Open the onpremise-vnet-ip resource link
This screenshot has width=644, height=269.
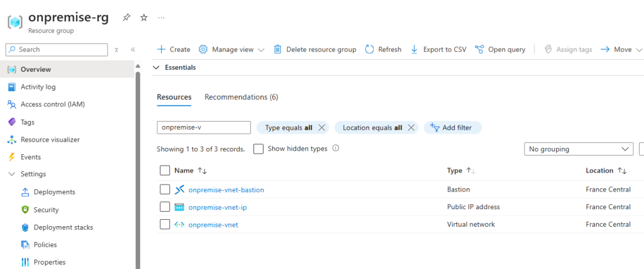pyautogui.click(x=218, y=207)
